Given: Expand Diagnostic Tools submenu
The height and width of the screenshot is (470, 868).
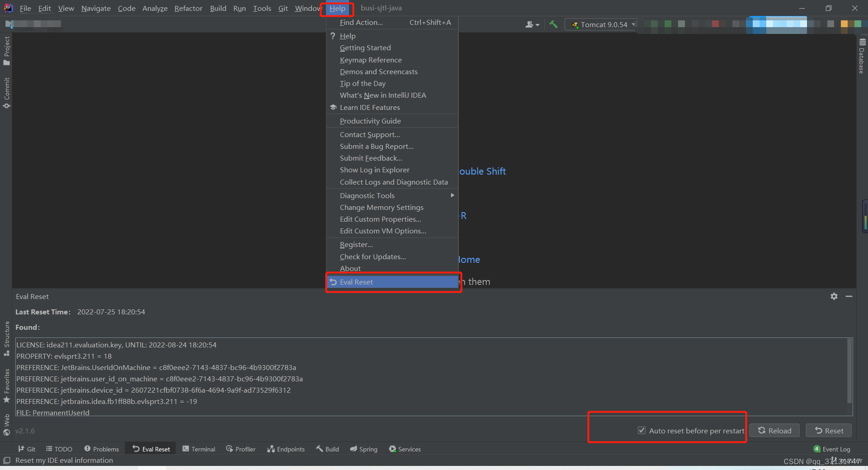Looking at the screenshot, I should [392, 195].
